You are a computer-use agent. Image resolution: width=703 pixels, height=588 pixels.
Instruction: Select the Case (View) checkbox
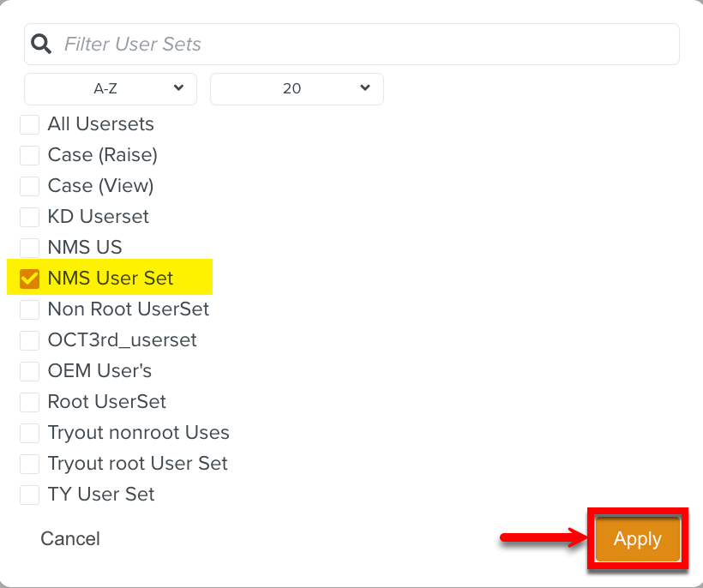pos(30,186)
